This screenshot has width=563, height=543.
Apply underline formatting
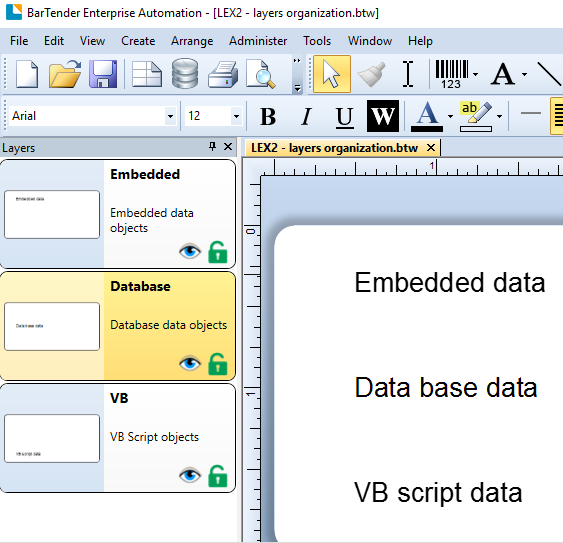click(x=345, y=117)
